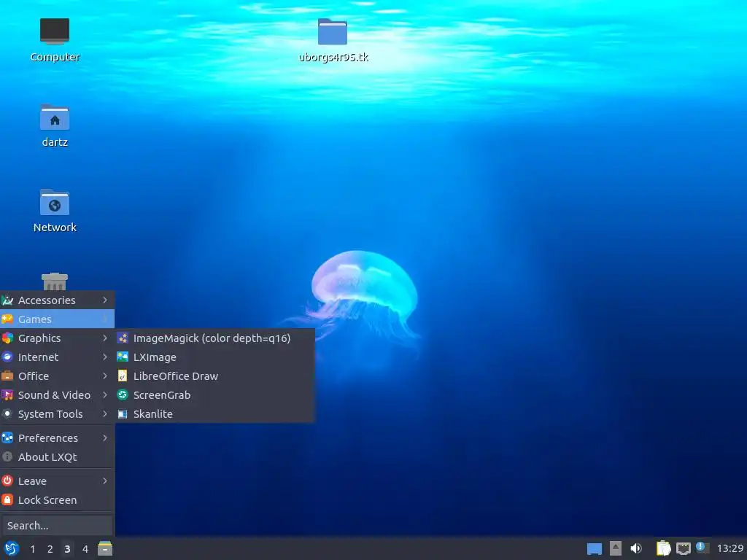Select the Network desktop icon
Viewport: 747px width, 560px height.
point(55,211)
